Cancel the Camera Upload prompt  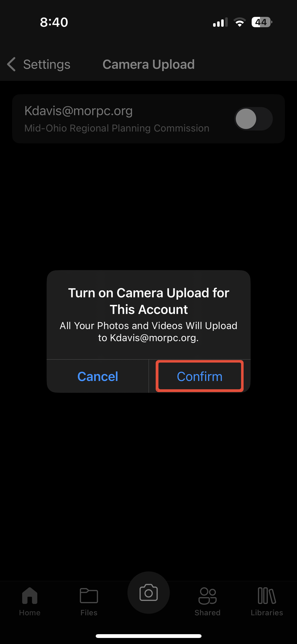[98, 376]
